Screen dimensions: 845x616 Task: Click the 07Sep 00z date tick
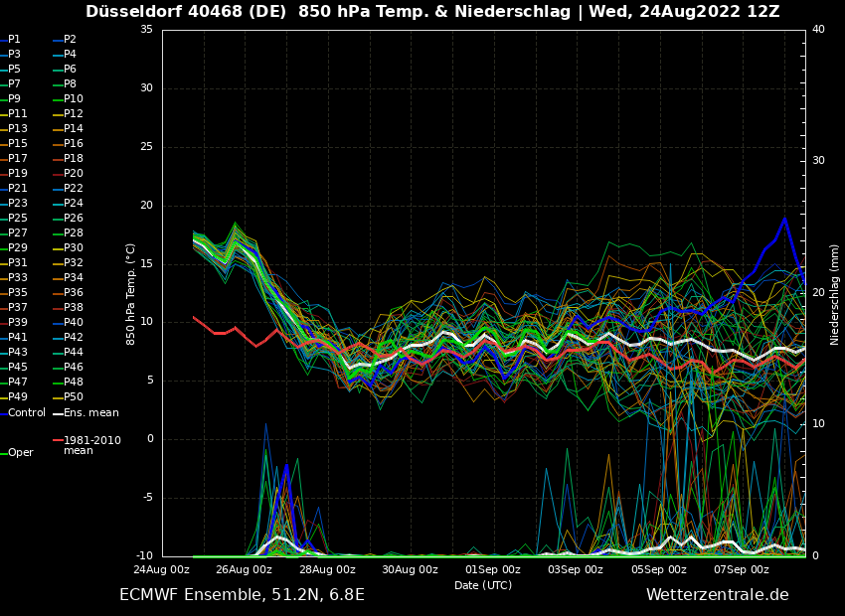click(x=741, y=569)
